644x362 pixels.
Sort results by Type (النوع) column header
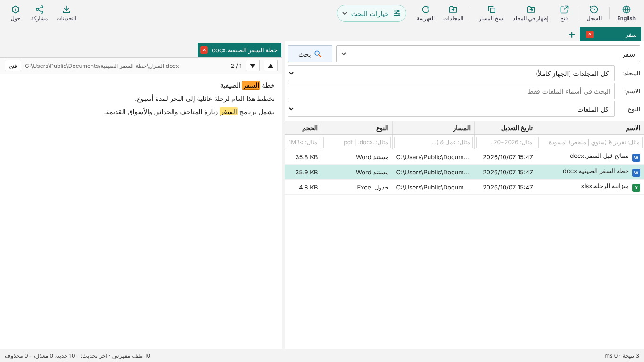pos(357,128)
